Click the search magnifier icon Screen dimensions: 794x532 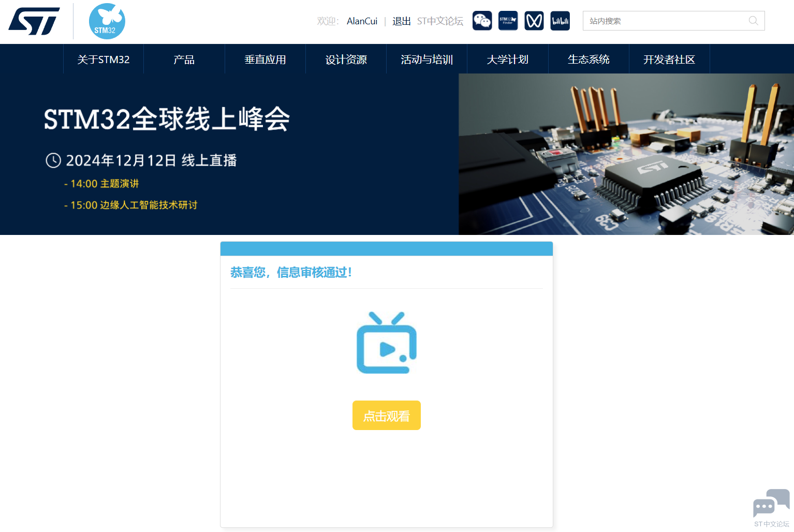click(x=754, y=21)
